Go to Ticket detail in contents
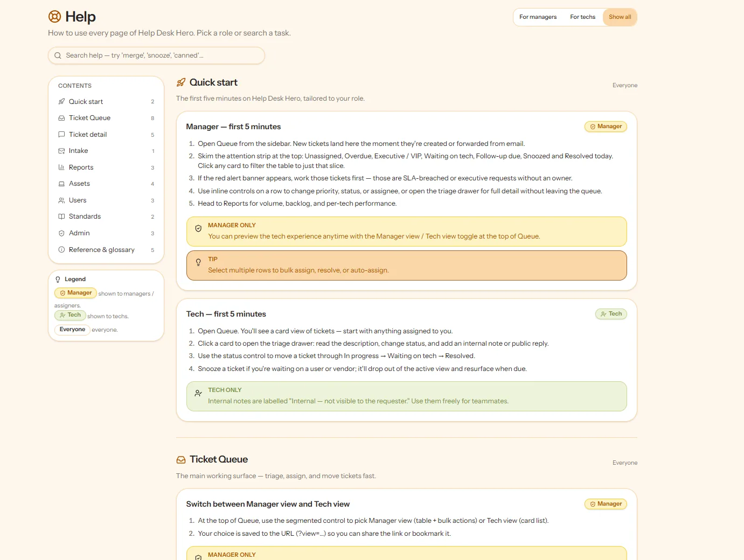The image size is (744, 560). [x=106, y=135]
